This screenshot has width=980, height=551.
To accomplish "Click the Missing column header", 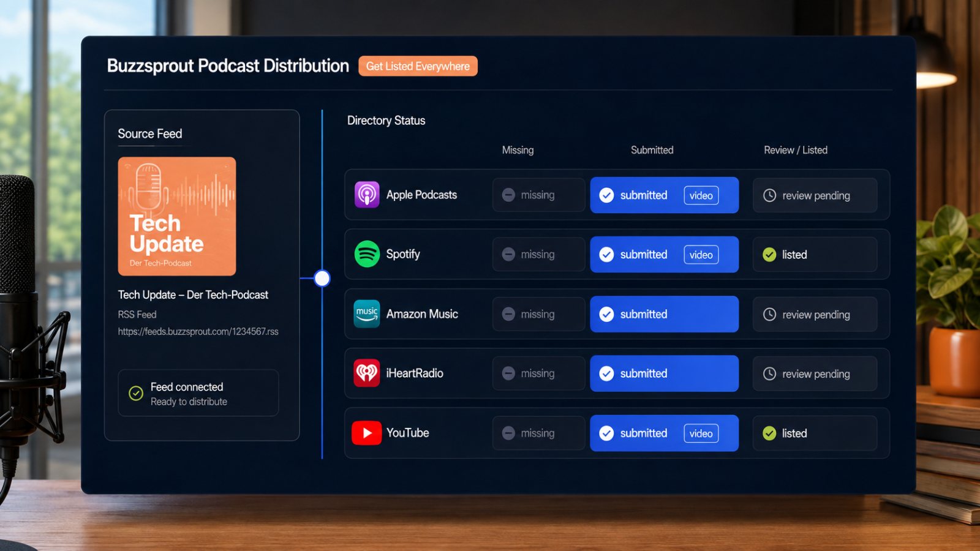I will pos(518,150).
